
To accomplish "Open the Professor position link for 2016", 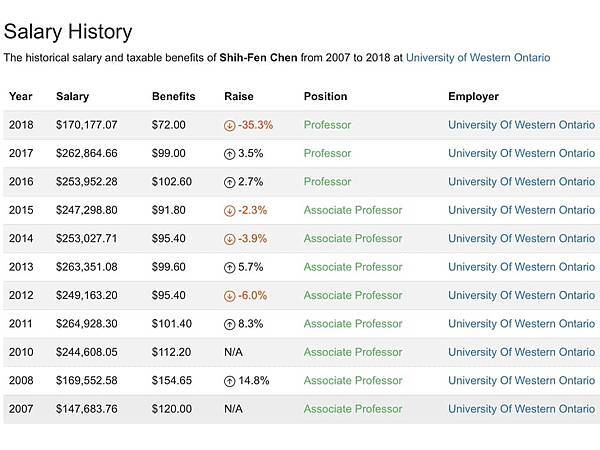I will coord(327,182).
